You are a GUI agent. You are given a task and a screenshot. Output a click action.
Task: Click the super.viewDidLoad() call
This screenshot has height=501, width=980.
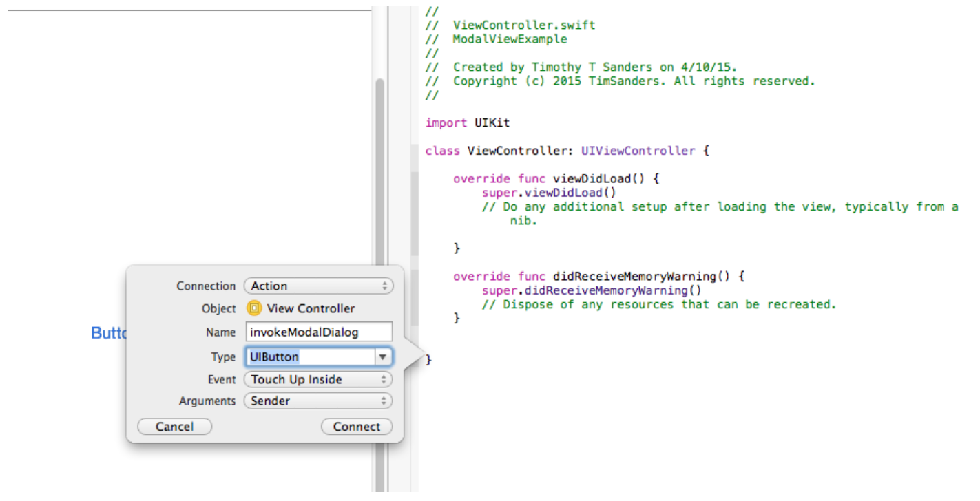tap(551, 193)
